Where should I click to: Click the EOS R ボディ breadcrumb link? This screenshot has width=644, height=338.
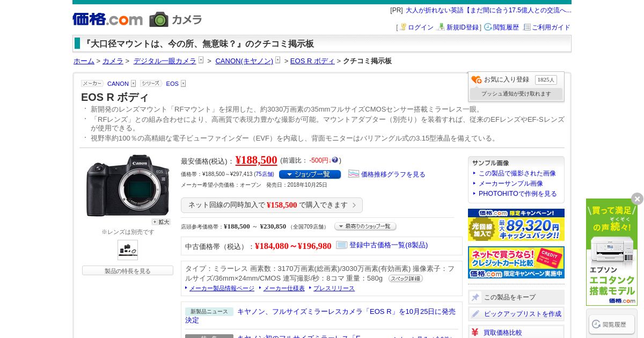[x=312, y=61]
